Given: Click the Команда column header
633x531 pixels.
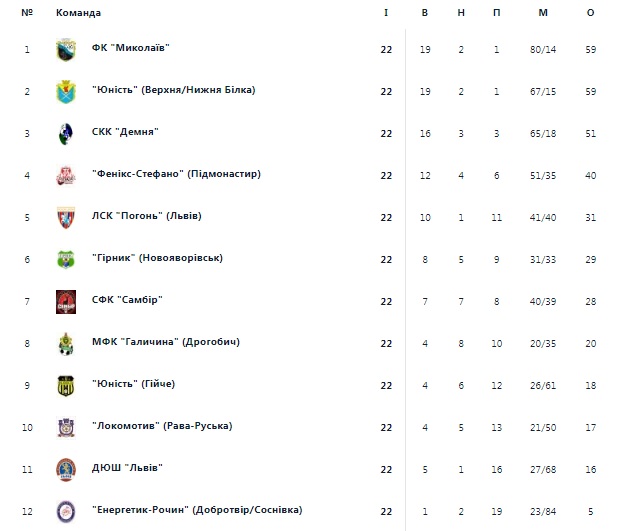Looking at the screenshot, I should [x=78, y=13].
